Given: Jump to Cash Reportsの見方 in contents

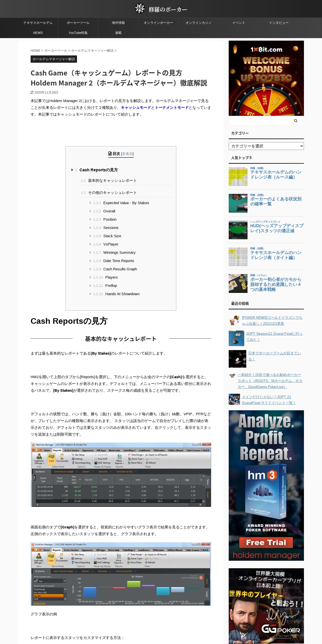Looking at the screenshot, I should pos(98,170).
